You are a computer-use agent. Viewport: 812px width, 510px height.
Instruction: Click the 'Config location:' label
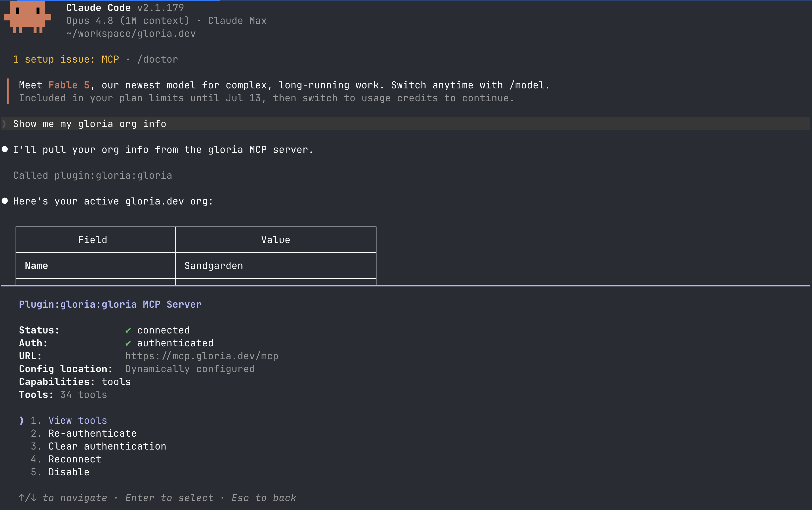(x=66, y=369)
